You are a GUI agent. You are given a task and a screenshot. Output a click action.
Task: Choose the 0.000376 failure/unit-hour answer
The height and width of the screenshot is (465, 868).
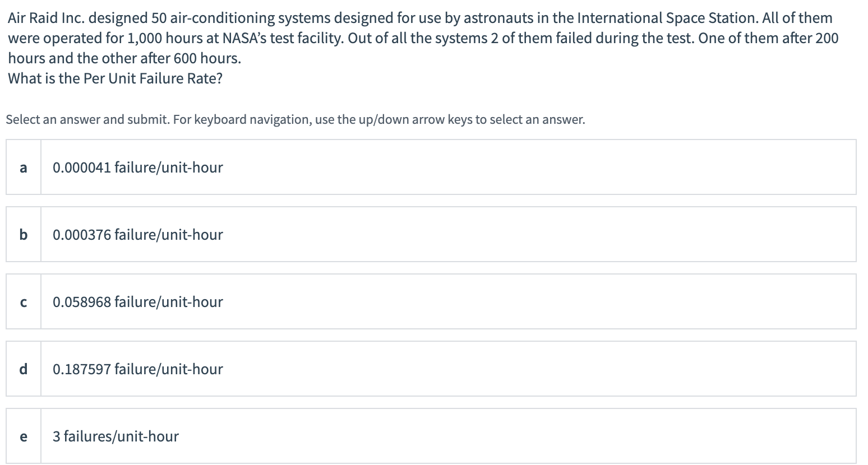[x=137, y=235]
